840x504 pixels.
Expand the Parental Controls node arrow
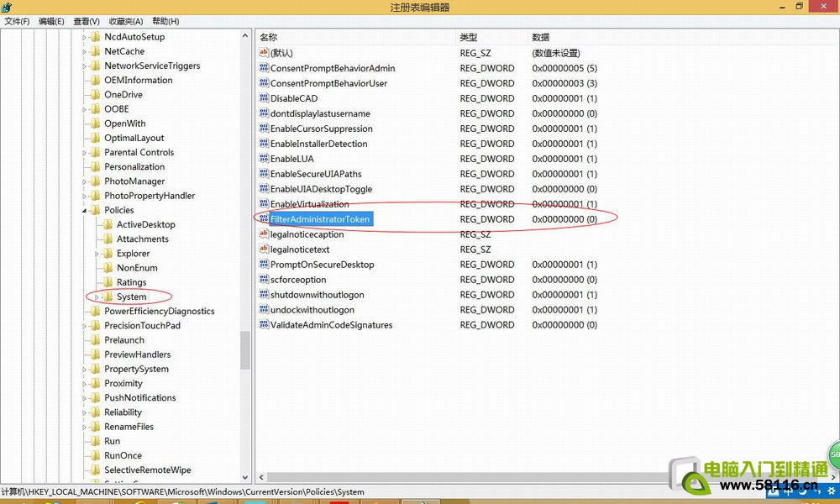pos(84,153)
